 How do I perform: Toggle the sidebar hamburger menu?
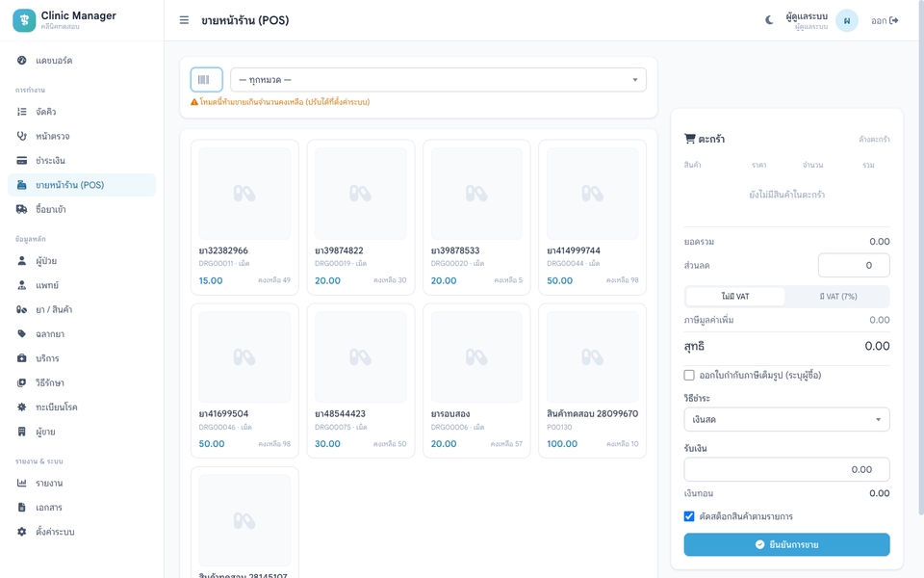tap(184, 20)
